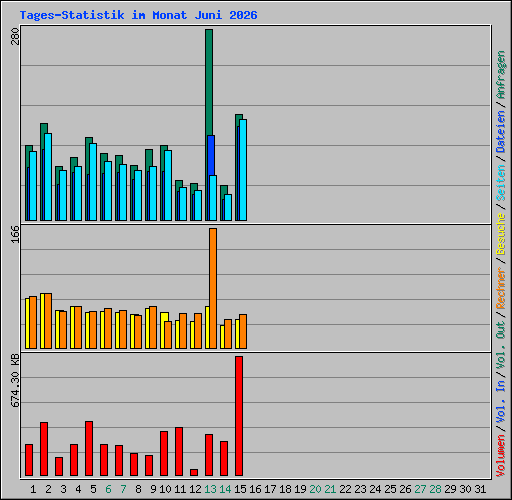512x500 pixels.
Task: Click the '674.30 KB' axis label
Action: [15, 380]
